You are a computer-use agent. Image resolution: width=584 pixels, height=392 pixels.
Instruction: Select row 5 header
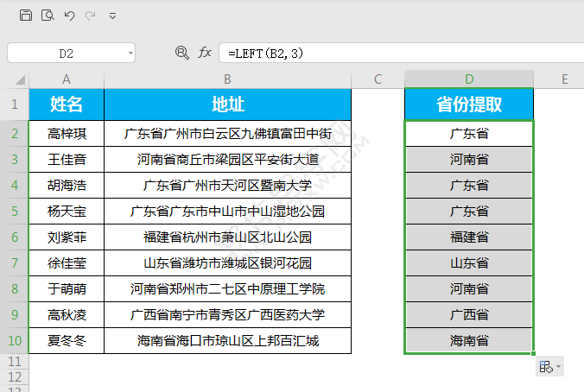15,212
